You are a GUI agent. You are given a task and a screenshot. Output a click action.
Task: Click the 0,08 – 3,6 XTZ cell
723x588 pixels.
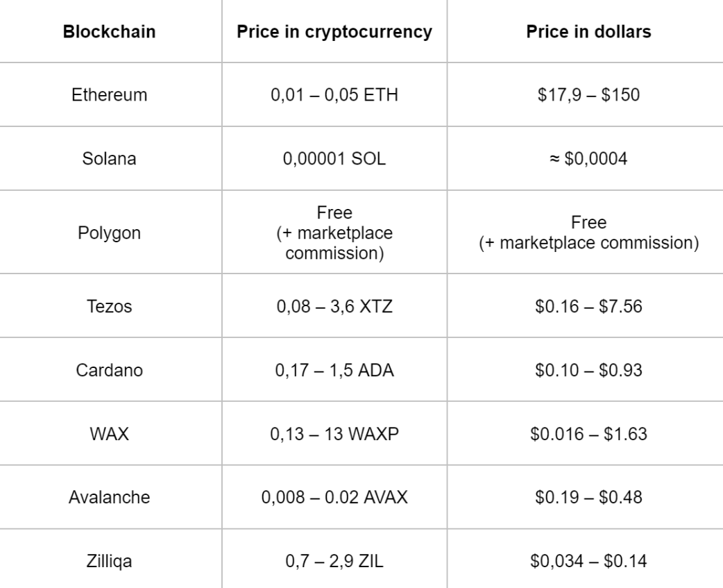334,306
